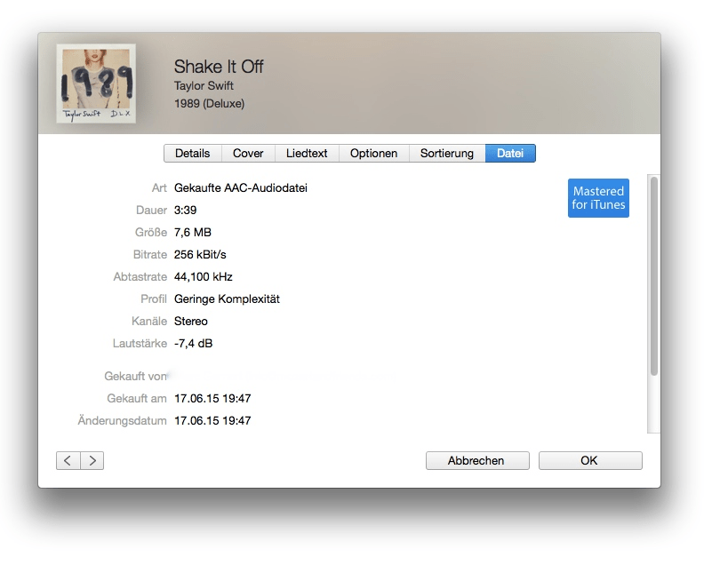728x573 pixels.
Task: Click the 1989 album cover thumbnail
Action: coord(96,84)
